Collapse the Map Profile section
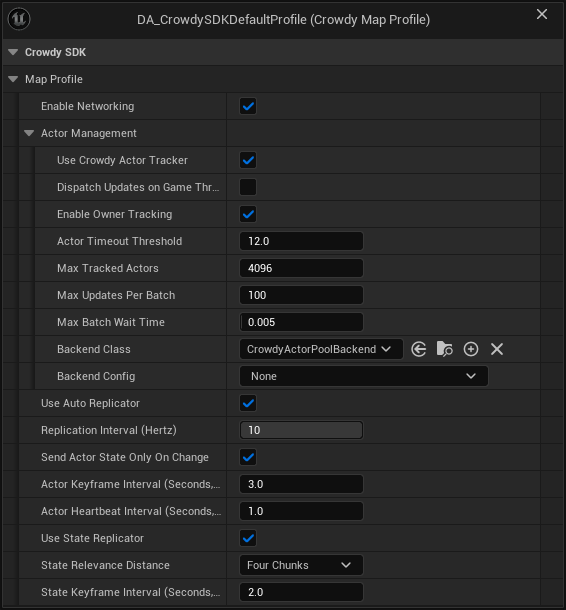 [13, 79]
